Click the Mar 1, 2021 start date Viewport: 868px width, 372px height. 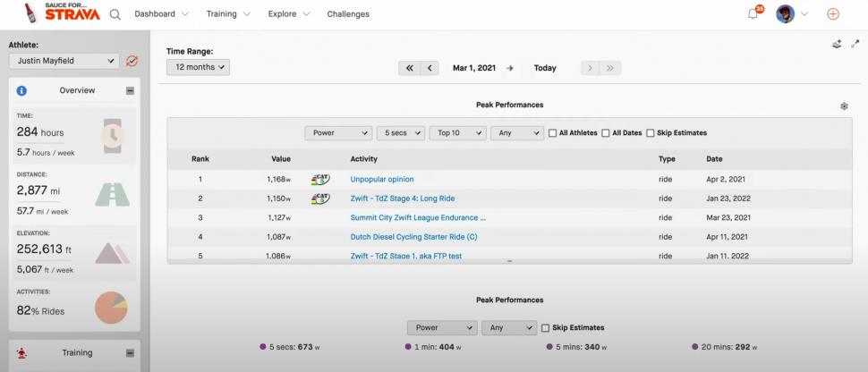coord(474,68)
